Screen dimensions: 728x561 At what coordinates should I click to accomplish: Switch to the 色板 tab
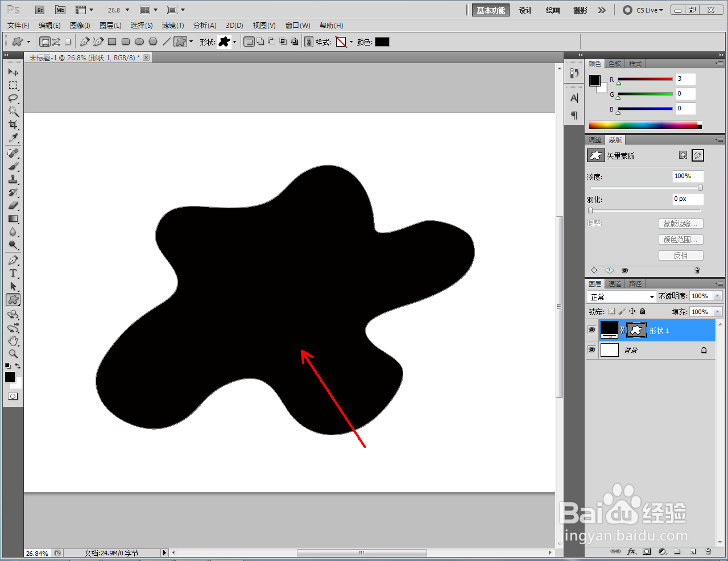point(615,63)
